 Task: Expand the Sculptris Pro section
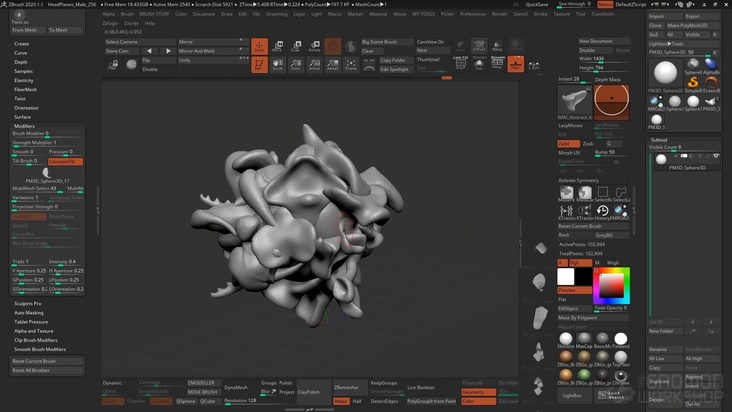[28, 303]
